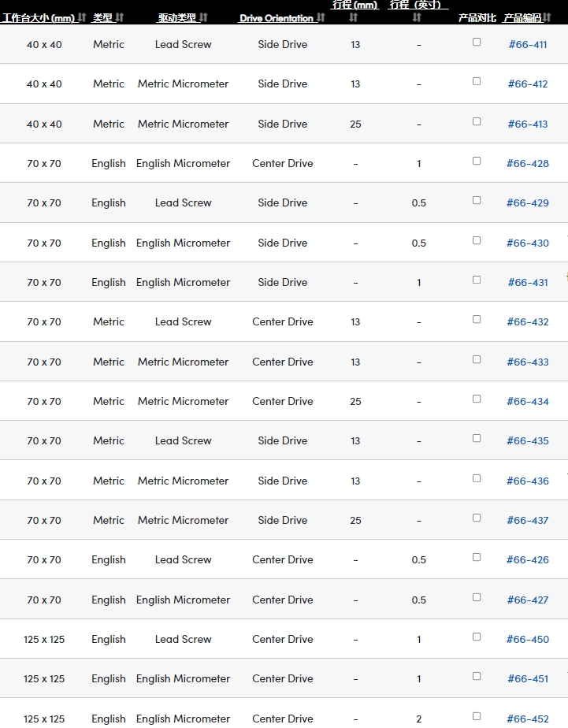Go to product #66-452

528,719
